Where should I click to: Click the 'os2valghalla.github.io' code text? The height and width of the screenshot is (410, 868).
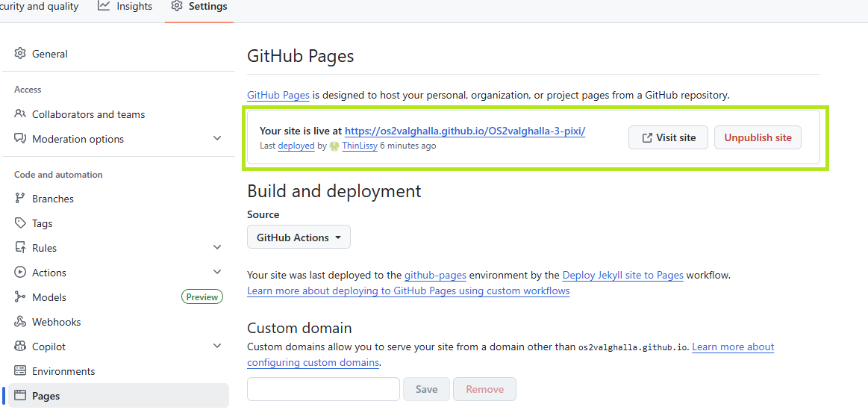(x=633, y=347)
